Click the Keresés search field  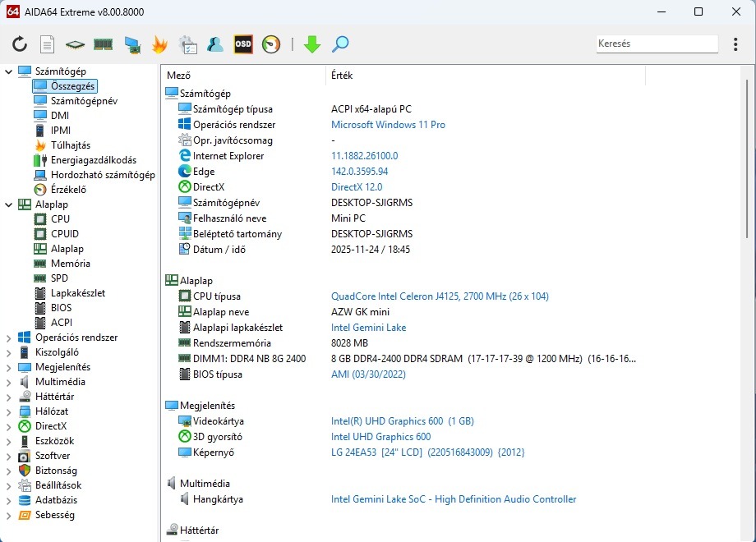(x=657, y=44)
